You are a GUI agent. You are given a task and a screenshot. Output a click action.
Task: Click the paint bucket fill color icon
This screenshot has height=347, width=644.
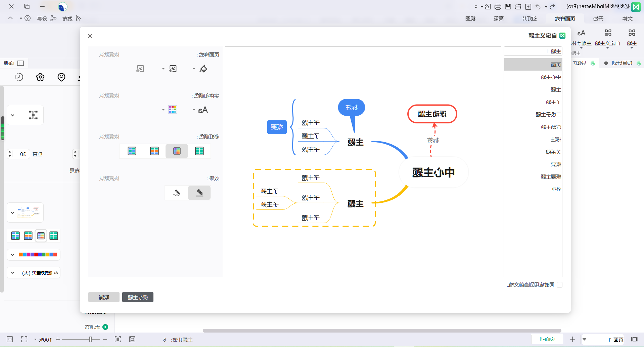click(203, 69)
